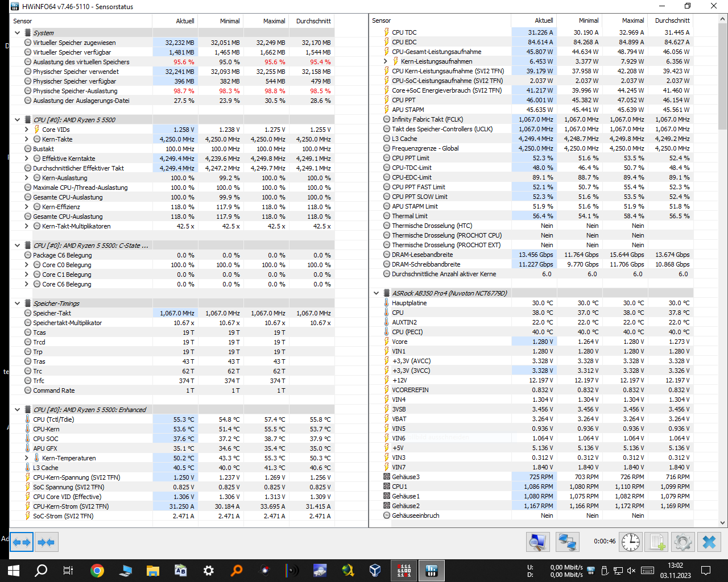Open Windows Start menu
Viewport: 728px width, 582px height.
click(x=14, y=571)
